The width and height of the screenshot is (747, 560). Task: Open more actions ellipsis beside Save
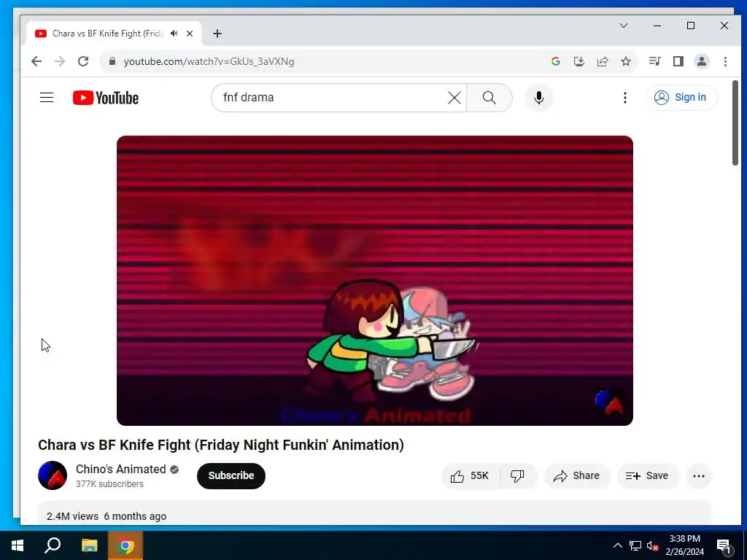pos(698,475)
